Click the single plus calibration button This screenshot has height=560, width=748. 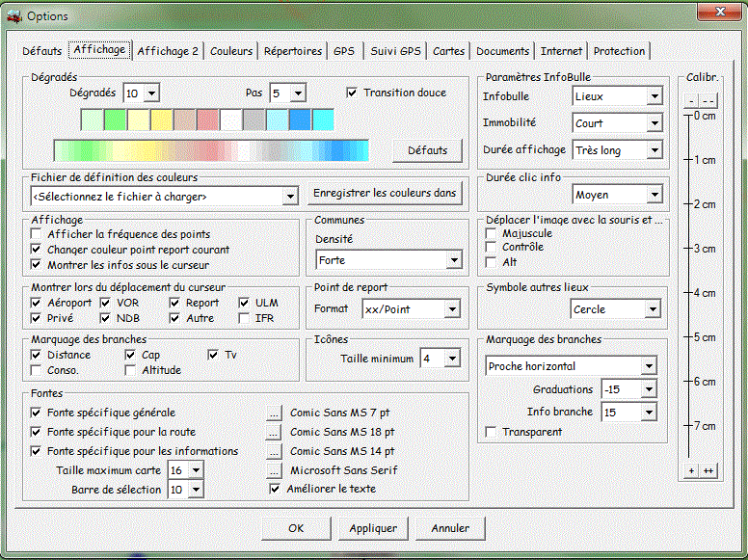point(691,470)
